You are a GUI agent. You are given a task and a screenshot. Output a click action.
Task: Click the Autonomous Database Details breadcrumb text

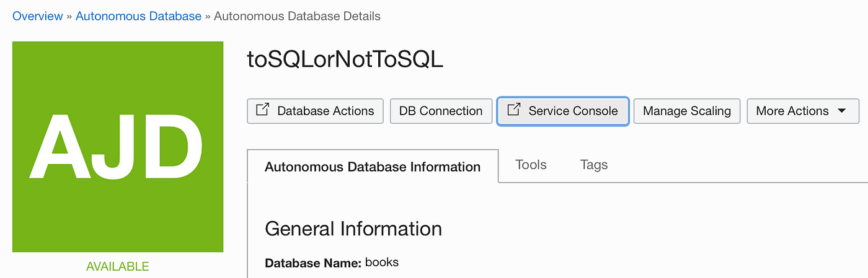pos(297,16)
